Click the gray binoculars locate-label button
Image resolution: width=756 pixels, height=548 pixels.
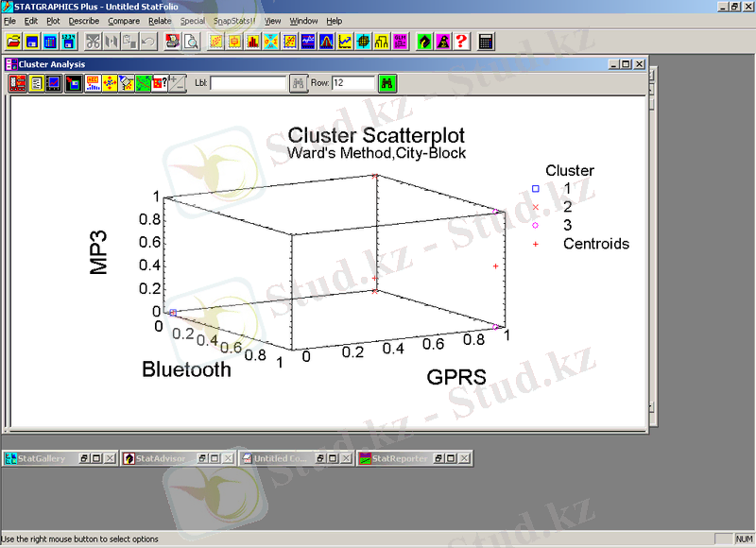pyautogui.click(x=299, y=83)
